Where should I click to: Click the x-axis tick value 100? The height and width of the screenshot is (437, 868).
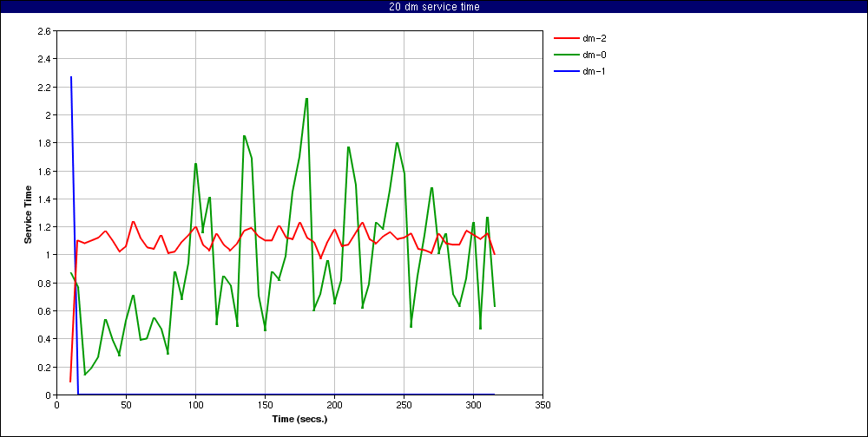195,404
